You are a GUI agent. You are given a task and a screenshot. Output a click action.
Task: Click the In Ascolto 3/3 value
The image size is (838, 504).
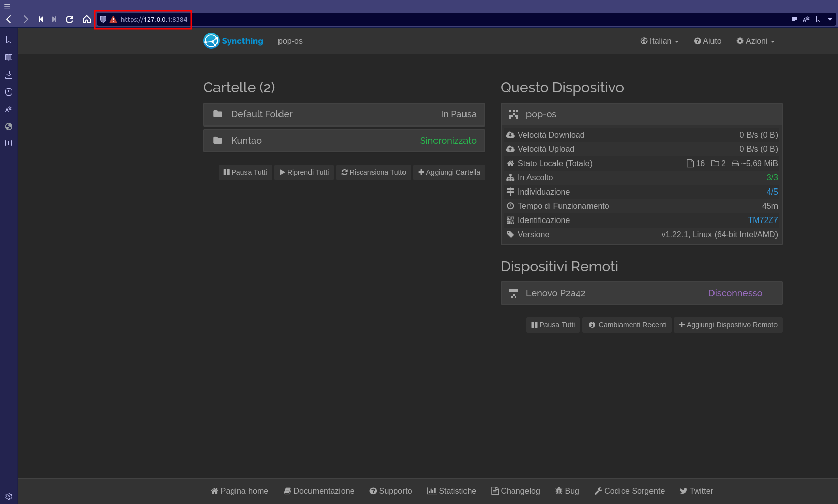(772, 177)
